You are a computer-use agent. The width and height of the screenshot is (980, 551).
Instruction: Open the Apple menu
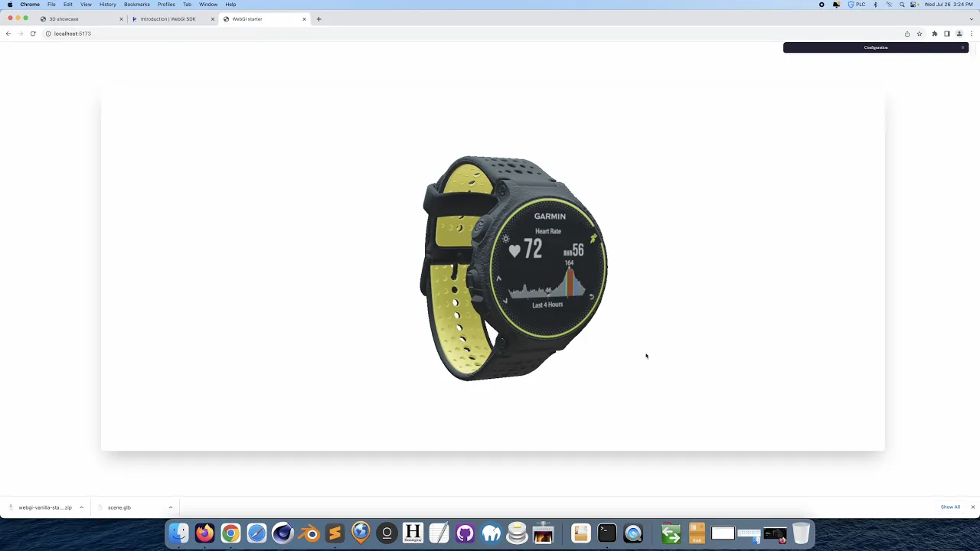point(10,5)
